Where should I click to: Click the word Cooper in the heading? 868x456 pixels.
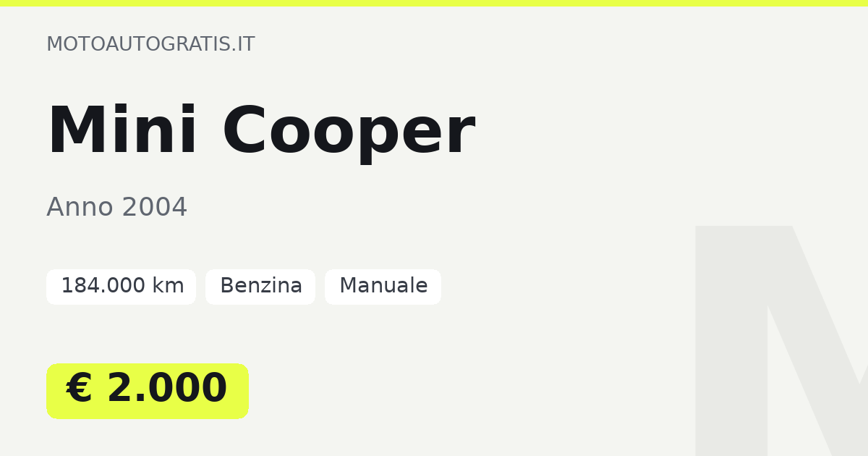click(349, 135)
